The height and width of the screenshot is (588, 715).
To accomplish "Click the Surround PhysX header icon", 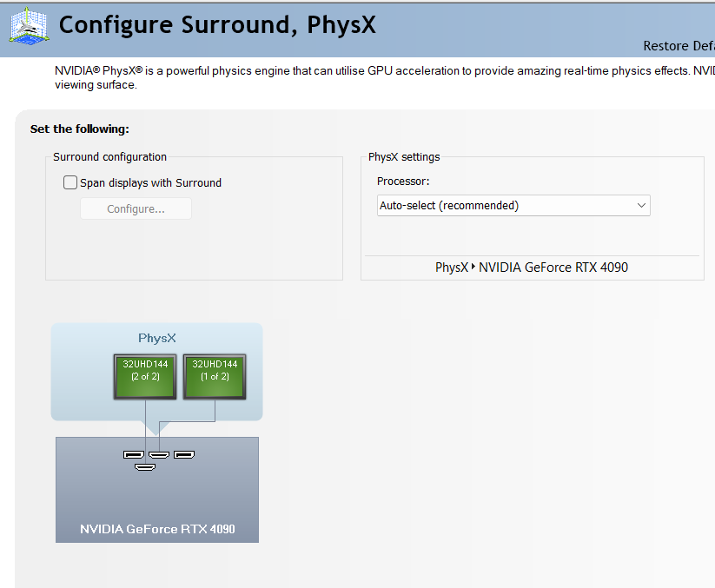I will [29, 25].
